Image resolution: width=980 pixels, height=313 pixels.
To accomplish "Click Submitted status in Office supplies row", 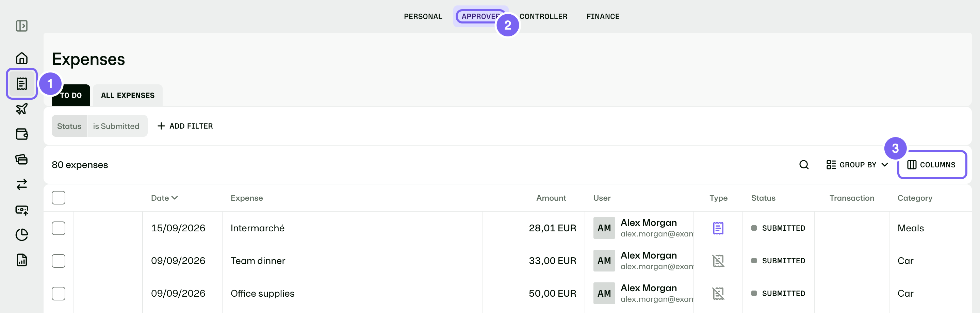I will pos(778,294).
